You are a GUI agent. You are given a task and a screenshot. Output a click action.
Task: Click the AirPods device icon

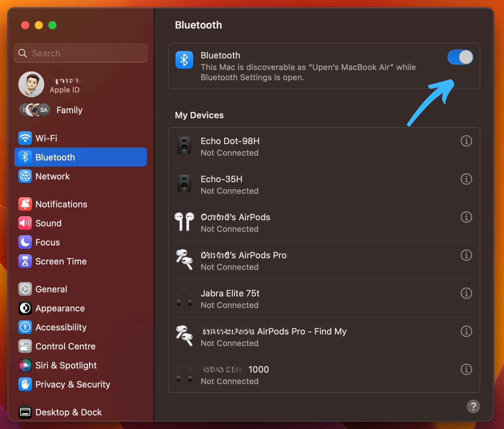click(x=184, y=222)
